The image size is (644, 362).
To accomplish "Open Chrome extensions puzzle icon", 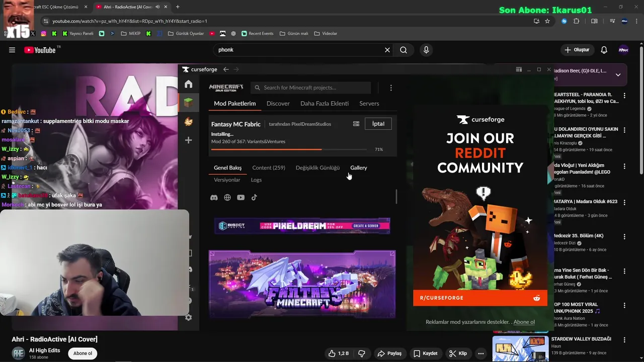I will (577, 21).
